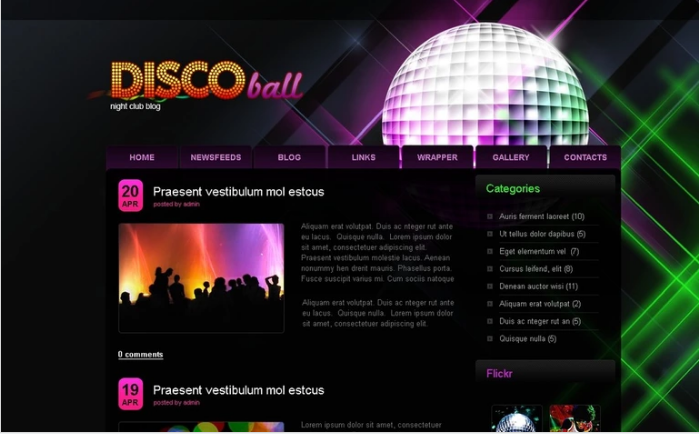Open the colorful lights image of April 19 post
The height and width of the screenshot is (434, 699).
[x=201, y=427]
